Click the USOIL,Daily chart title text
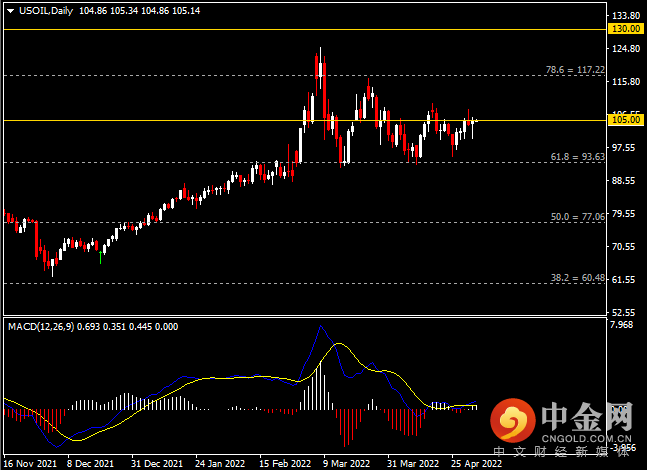Image resolution: width=647 pixels, height=470 pixels. coord(46,11)
